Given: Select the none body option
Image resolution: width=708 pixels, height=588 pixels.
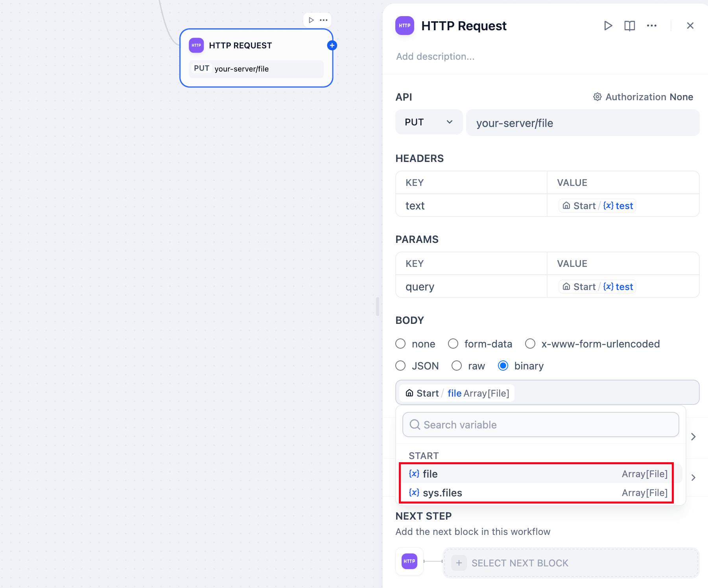Looking at the screenshot, I should (x=400, y=344).
